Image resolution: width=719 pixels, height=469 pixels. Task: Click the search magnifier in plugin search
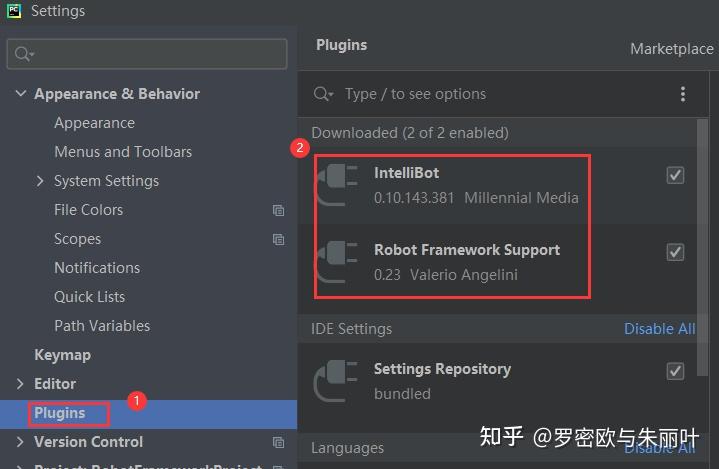[x=323, y=94]
